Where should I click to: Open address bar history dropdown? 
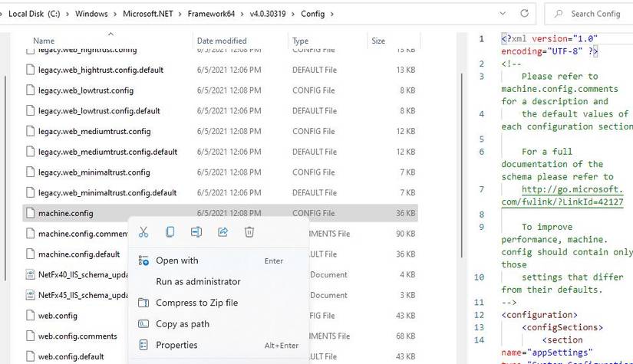tap(503, 13)
